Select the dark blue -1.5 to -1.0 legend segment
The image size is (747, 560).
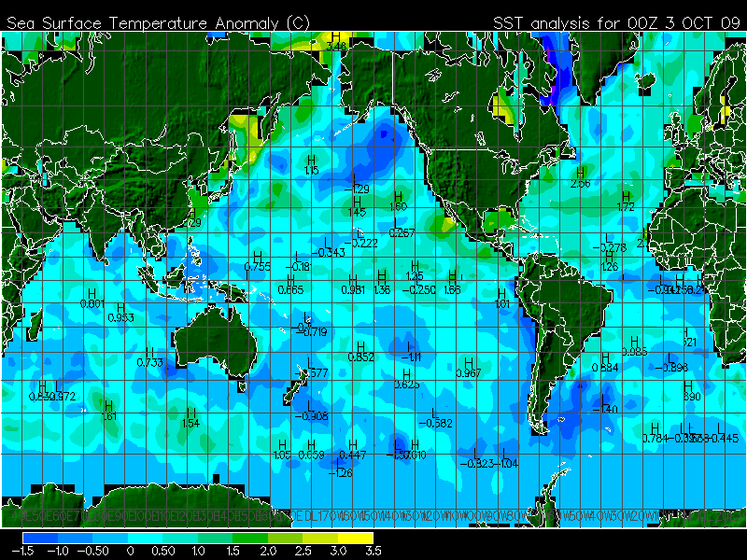point(40,539)
